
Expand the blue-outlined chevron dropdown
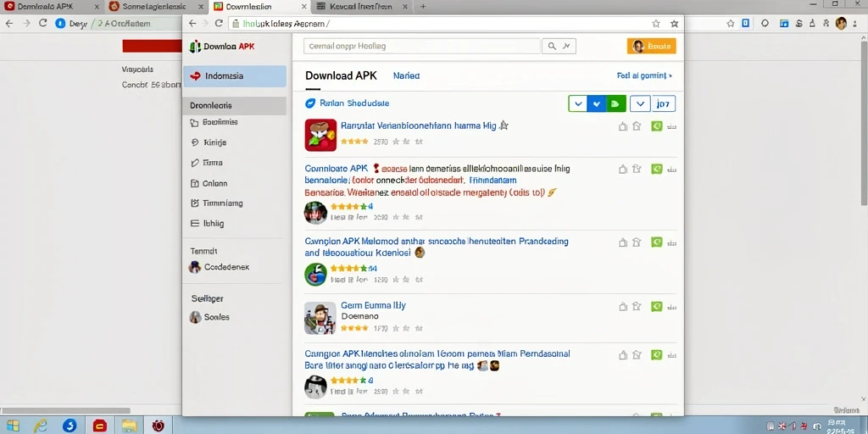(641, 103)
